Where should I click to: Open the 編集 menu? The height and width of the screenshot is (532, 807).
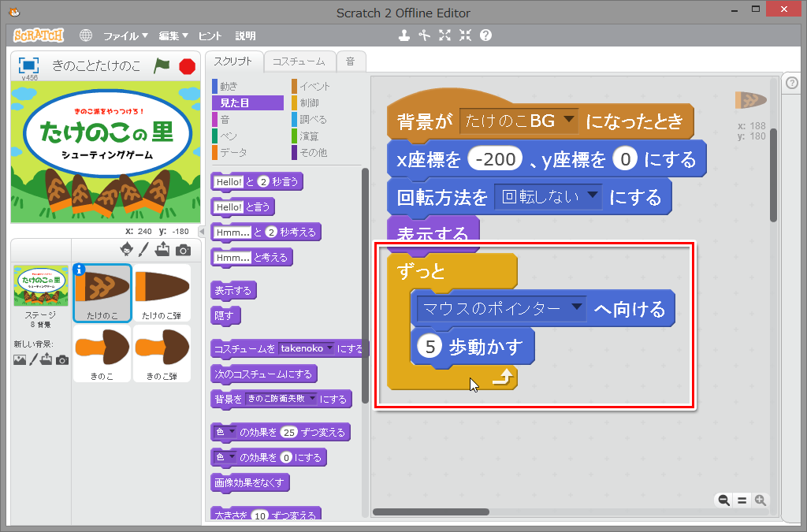coord(173,36)
